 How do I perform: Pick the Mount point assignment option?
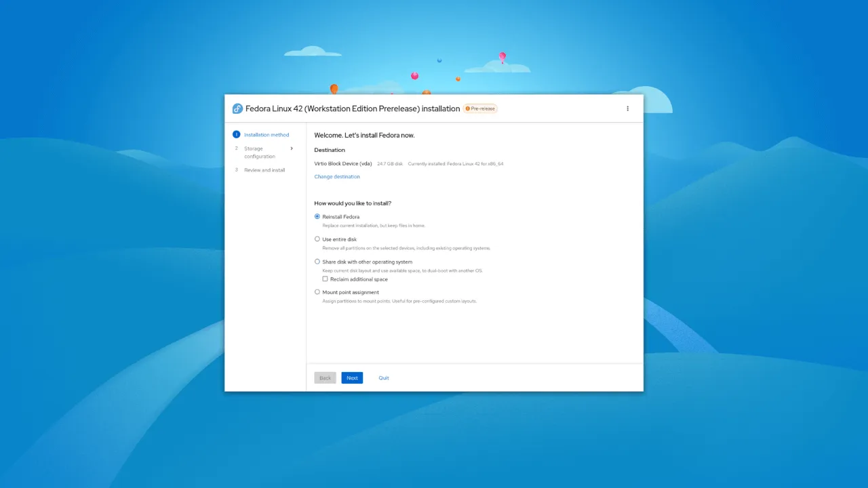coord(317,292)
